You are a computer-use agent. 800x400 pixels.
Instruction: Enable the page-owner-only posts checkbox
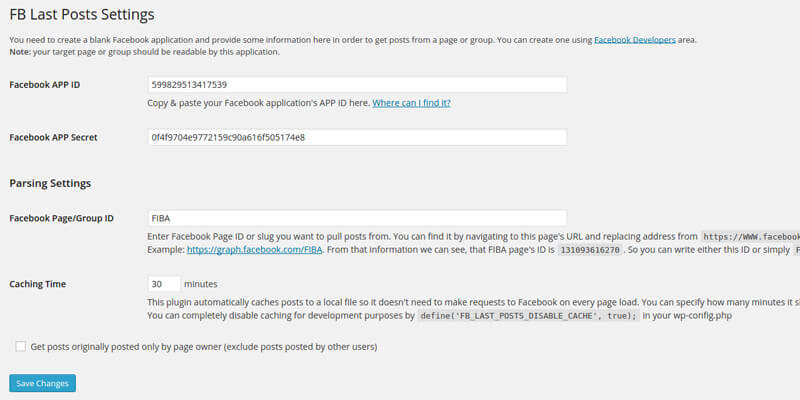21,347
